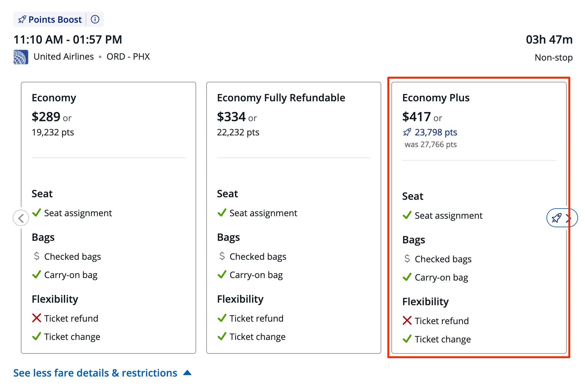
Task: Click Economy Plus Checked bags dollar icon
Action: [x=407, y=258]
